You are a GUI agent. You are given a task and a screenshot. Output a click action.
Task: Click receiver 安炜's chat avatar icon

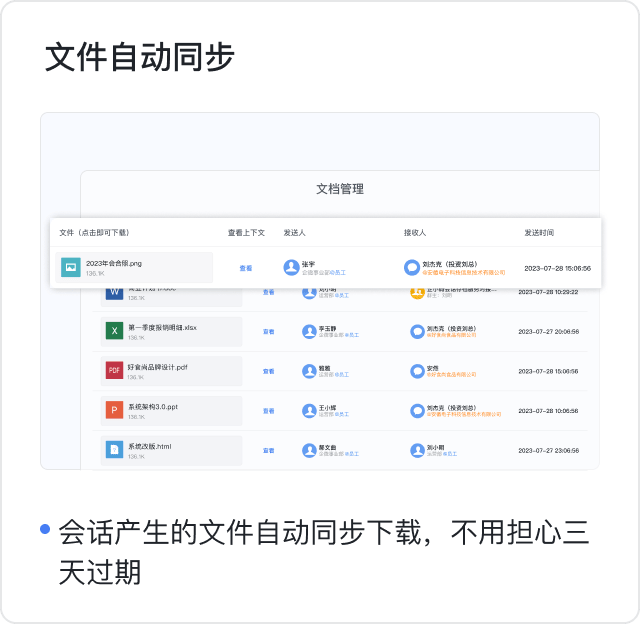(x=417, y=371)
